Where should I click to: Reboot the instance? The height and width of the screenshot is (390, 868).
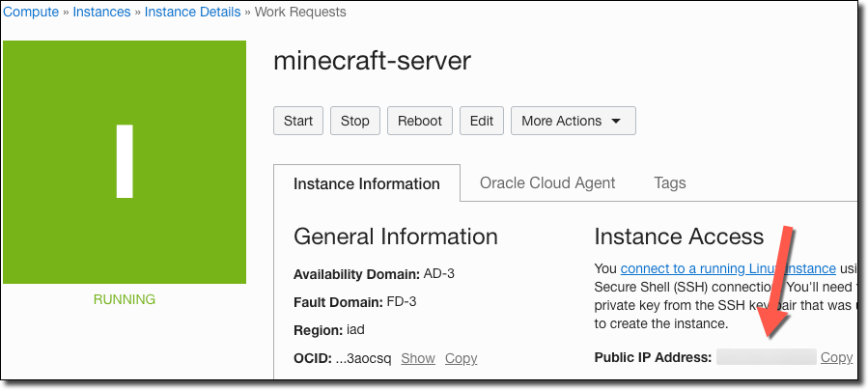pos(420,121)
